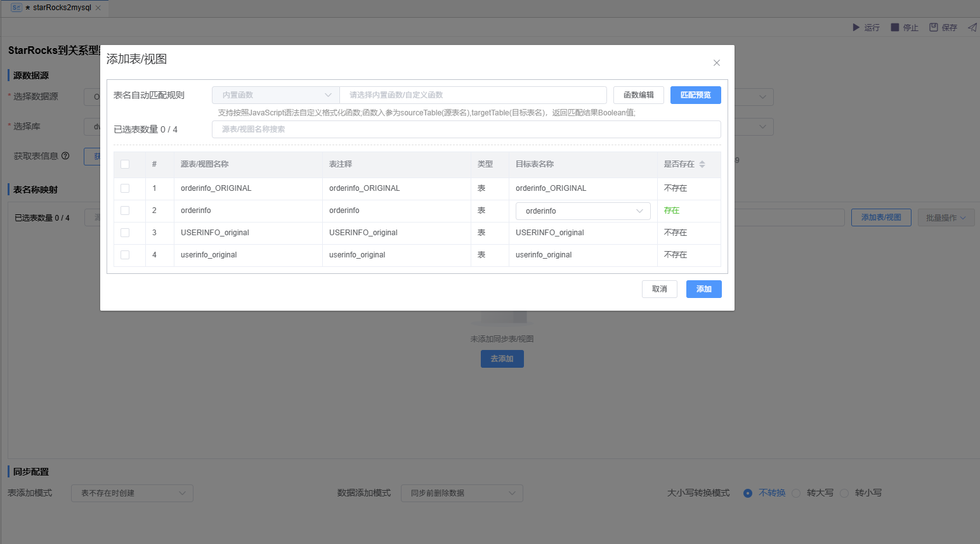Check the orderinfo_ORIGINAL row checkbox
Image resolution: width=980 pixels, height=544 pixels.
pos(125,188)
